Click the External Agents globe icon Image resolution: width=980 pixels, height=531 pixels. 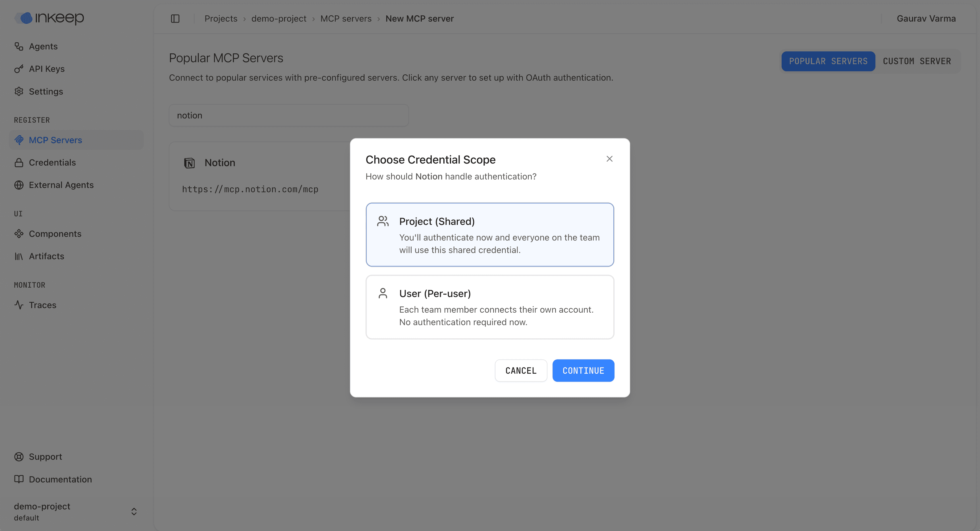[19, 185]
